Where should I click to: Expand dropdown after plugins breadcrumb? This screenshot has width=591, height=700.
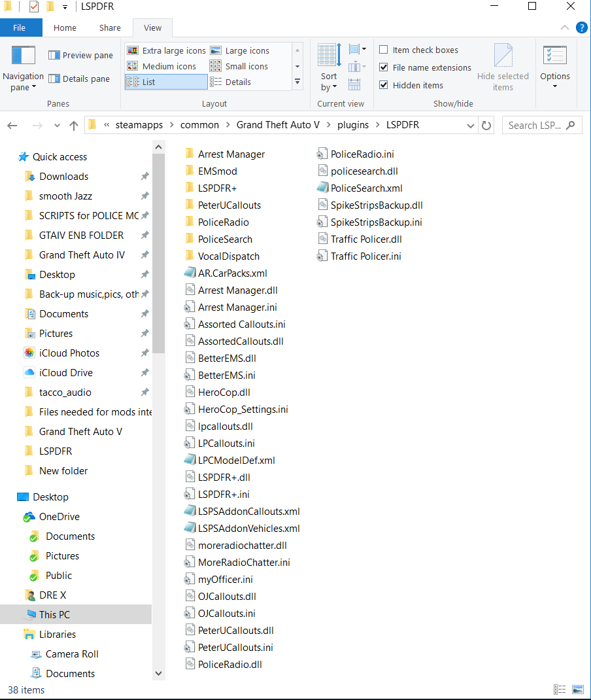tap(377, 125)
